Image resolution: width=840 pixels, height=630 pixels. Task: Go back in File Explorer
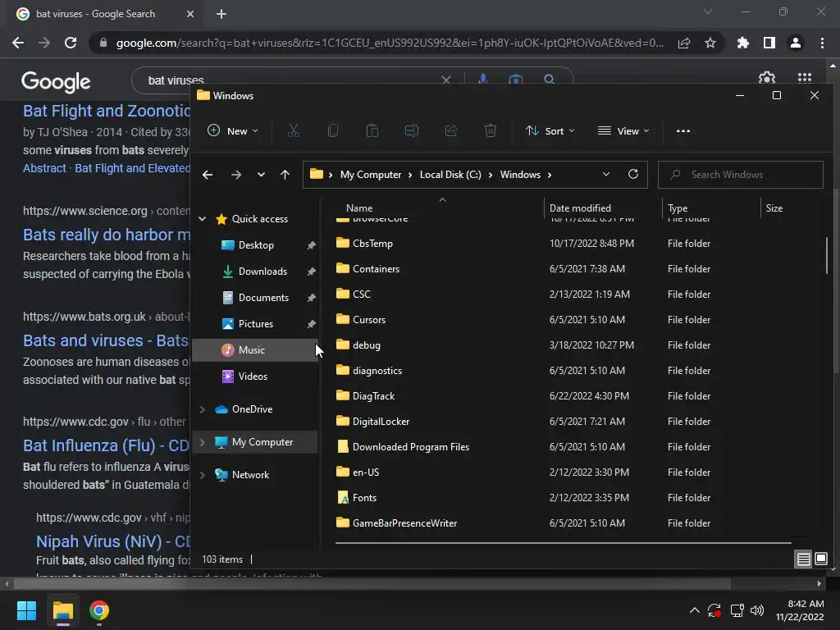click(x=208, y=175)
